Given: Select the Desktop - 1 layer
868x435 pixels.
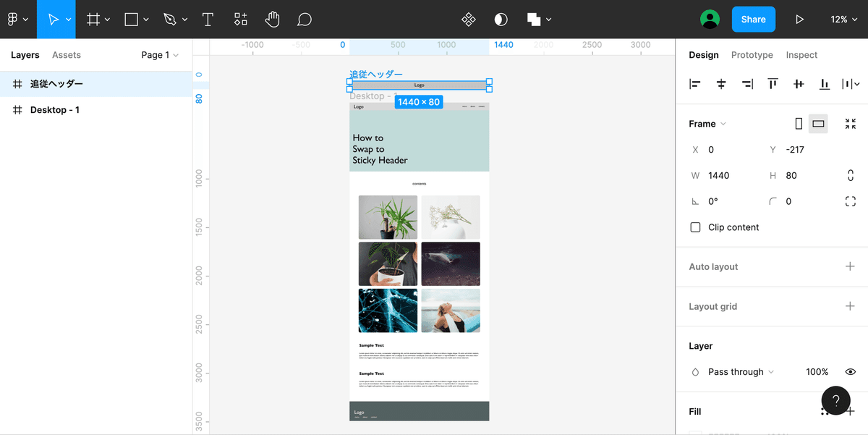Looking at the screenshot, I should (x=96, y=110).
